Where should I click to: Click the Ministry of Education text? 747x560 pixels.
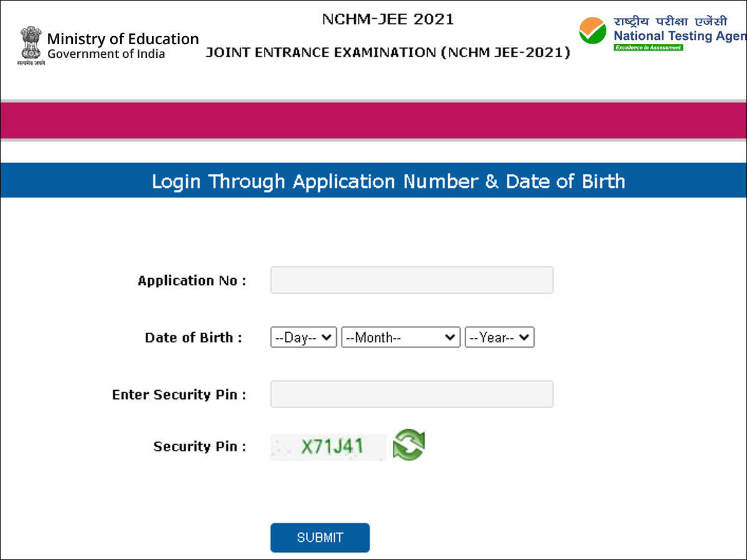point(123,39)
